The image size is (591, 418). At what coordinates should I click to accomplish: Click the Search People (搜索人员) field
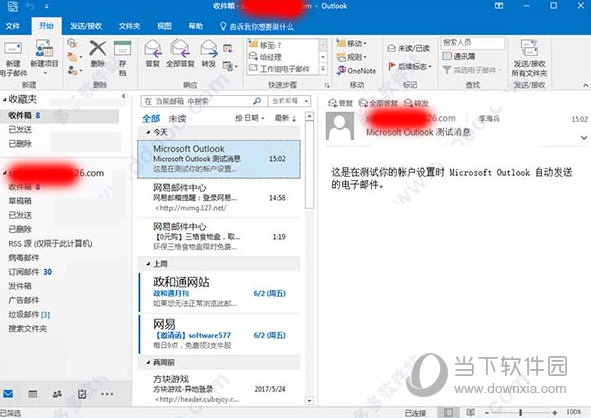coord(473,42)
